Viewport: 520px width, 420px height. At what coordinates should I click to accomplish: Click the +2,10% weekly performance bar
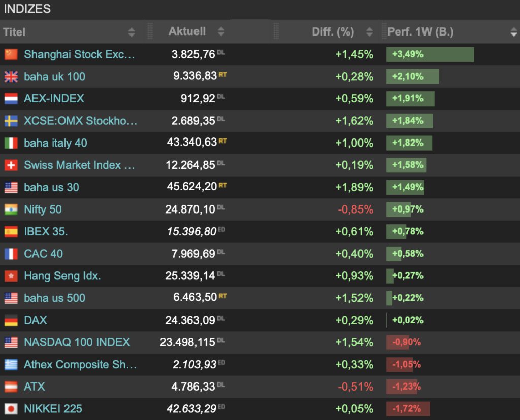tap(412, 77)
